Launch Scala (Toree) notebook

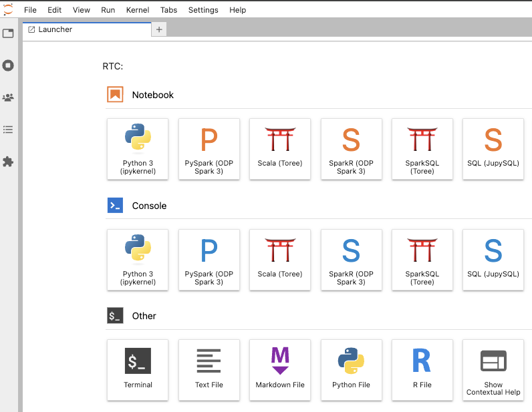click(280, 149)
